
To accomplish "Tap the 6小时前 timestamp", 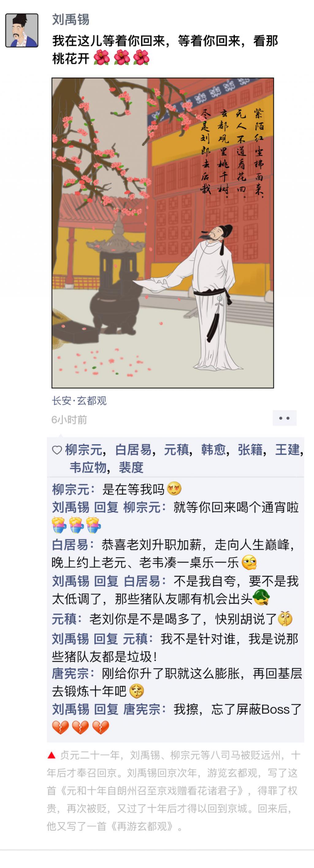I will (69, 419).
